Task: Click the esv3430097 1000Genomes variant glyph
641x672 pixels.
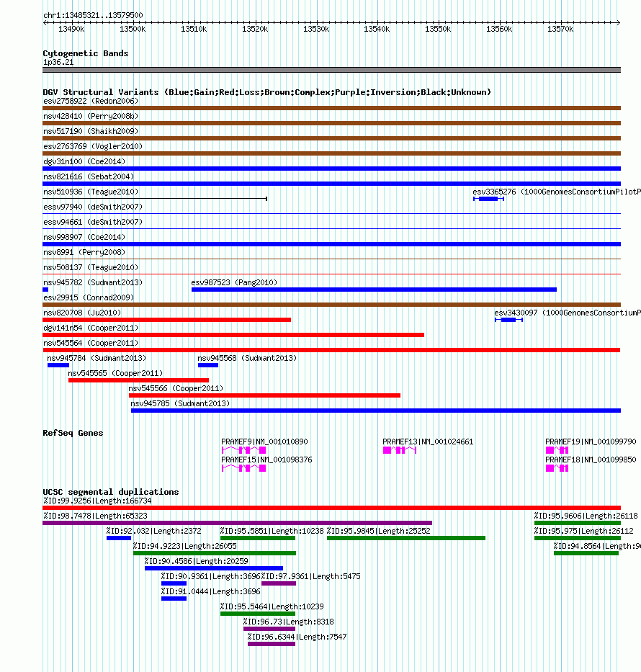Action: pos(508,320)
